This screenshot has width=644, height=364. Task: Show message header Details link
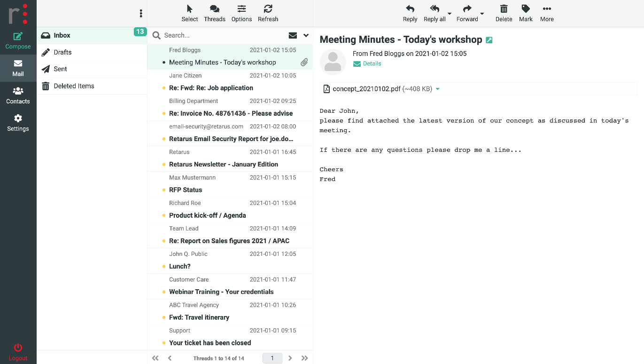tap(372, 63)
